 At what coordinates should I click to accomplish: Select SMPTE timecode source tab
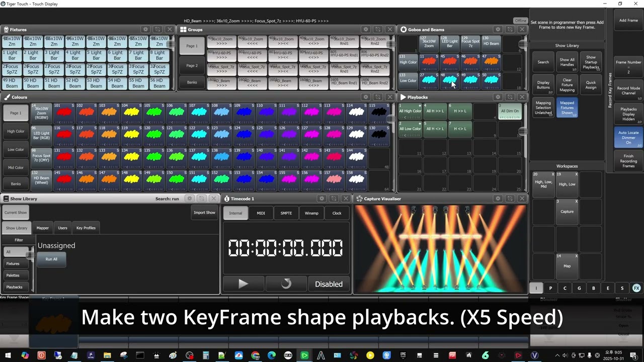tap(286, 213)
